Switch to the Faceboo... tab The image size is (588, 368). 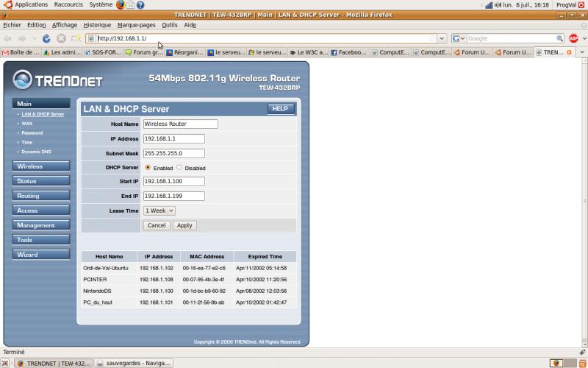point(348,52)
